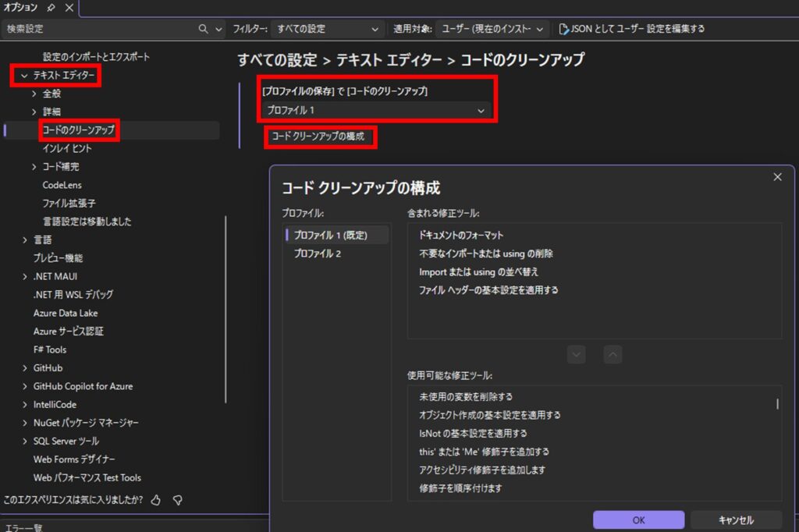Screen dimensions: 799x532
Task: Click the キャンセル button
Action: pos(736,520)
